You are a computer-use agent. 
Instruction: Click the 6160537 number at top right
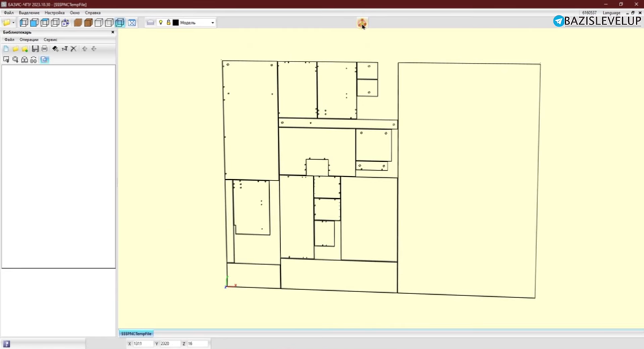pos(589,13)
